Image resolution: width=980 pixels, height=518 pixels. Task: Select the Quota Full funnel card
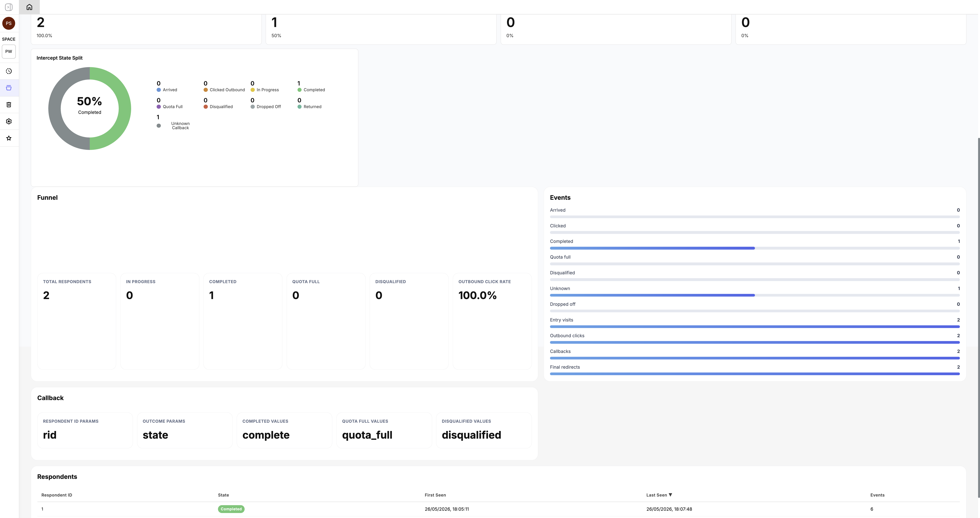click(326, 321)
